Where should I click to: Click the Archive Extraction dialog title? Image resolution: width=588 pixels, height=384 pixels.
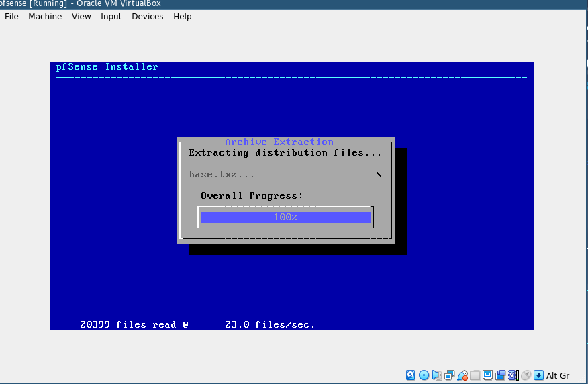point(279,142)
